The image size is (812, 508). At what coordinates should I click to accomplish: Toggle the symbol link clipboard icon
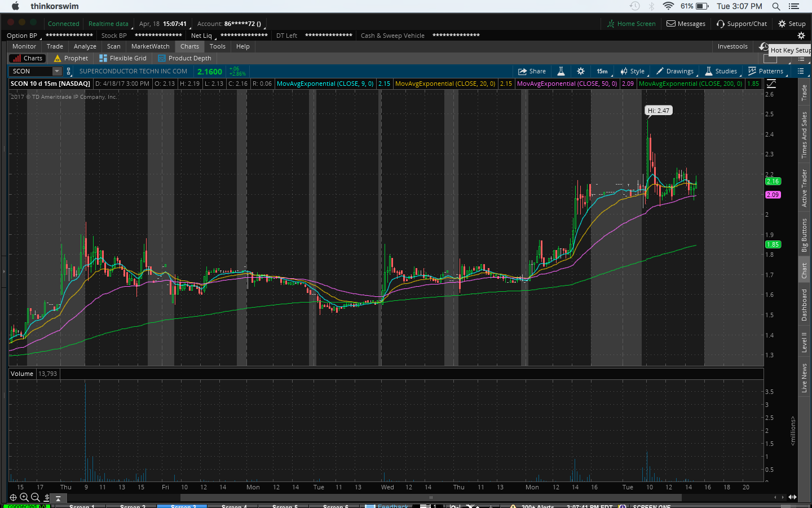(69, 71)
